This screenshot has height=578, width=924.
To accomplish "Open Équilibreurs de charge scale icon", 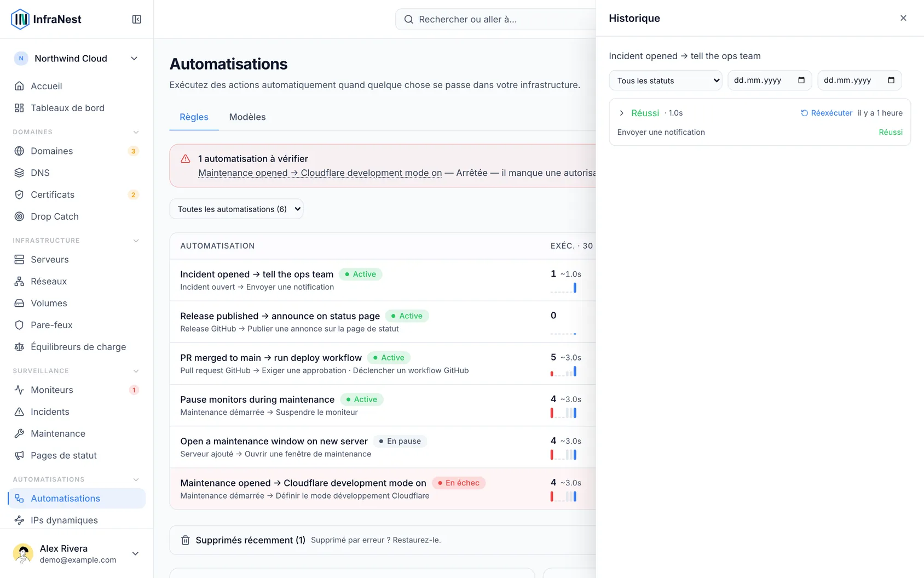I will click(19, 347).
